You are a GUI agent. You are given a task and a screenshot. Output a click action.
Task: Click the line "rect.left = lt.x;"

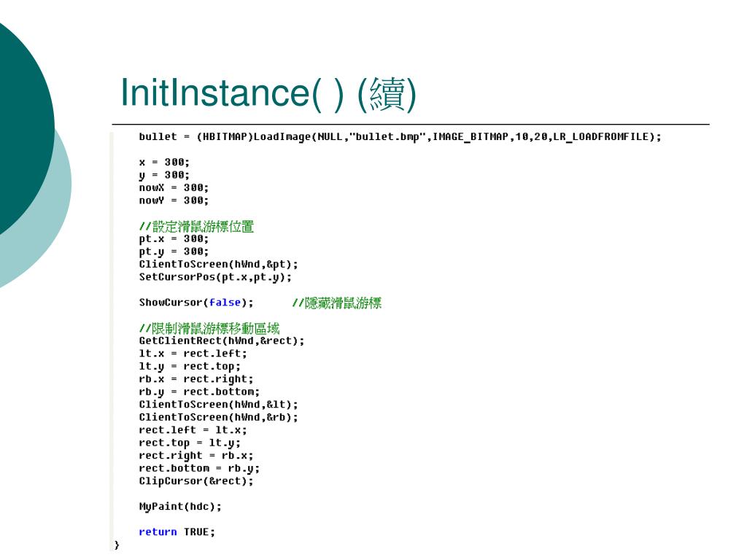click(x=193, y=430)
